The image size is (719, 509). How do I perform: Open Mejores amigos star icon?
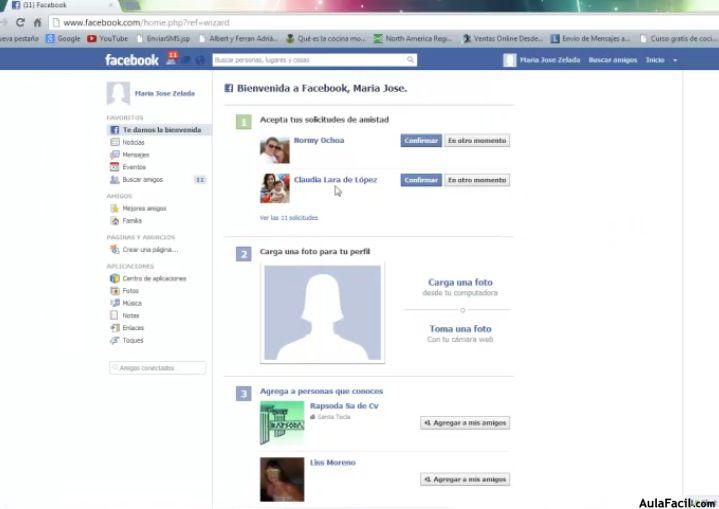tap(115, 208)
